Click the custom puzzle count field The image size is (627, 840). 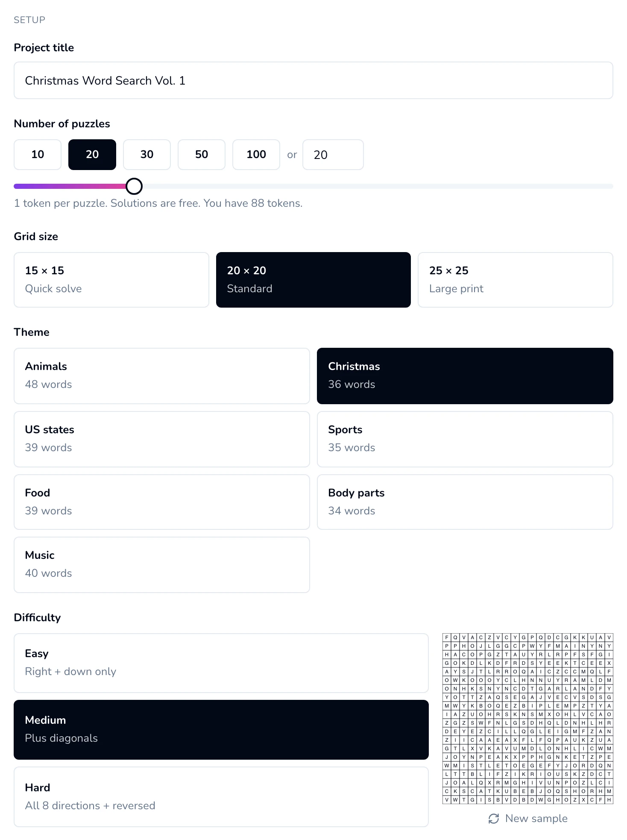333,155
